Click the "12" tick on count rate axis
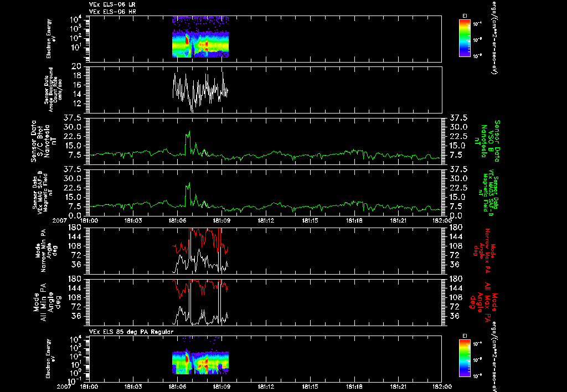Image resolution: width=567 pixels, height=392 pixels. tap(77, 104)
